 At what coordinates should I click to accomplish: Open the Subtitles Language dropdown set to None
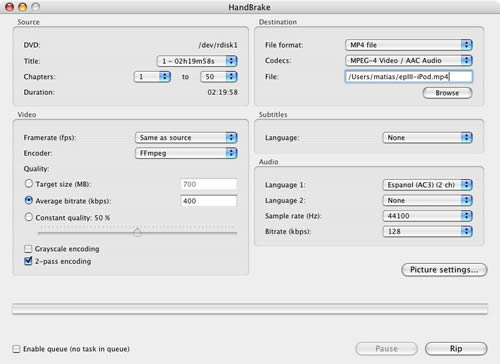(427, 138)
